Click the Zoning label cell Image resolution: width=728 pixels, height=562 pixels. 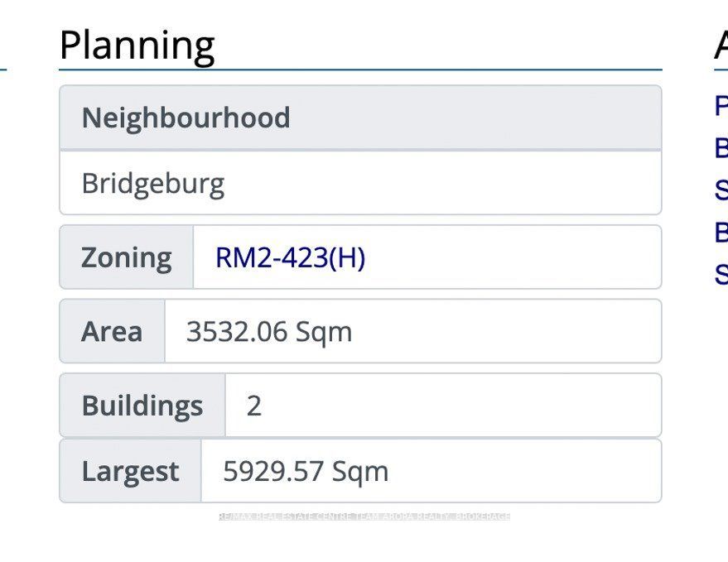127,258
